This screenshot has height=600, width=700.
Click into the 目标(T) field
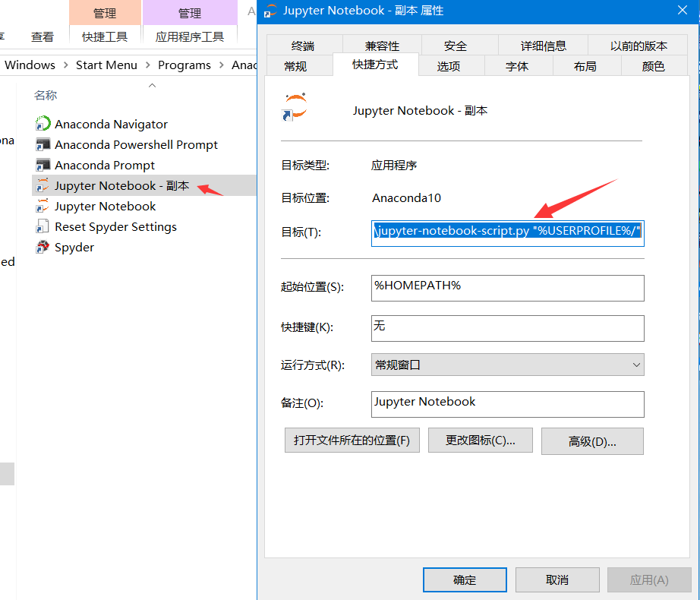pos(508,233)
